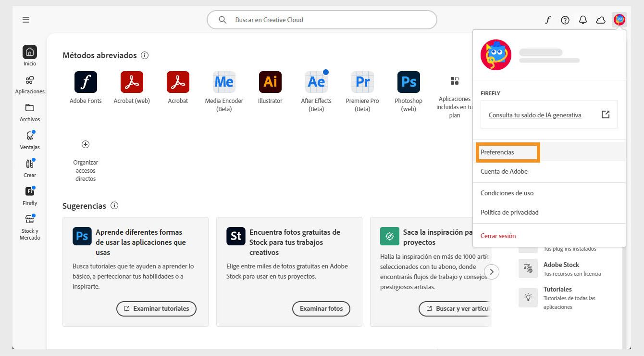Show info for Métodos abreviados
Viewport: 644px width, 356px height.
pos(145,55)
